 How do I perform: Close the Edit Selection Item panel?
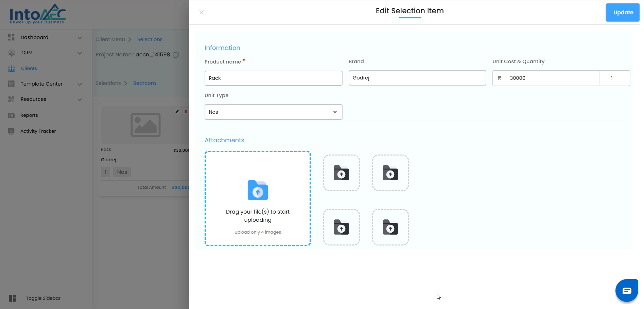coord(202,13)
